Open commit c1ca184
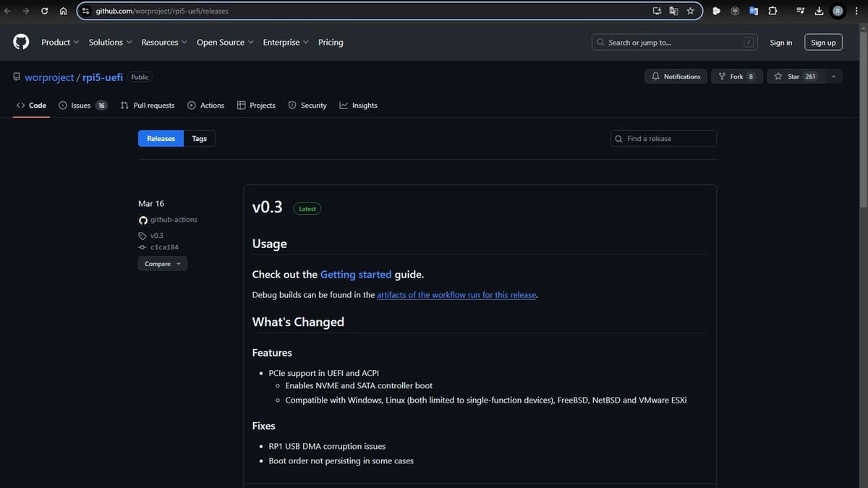The height and width of the screenshot is (488, 868). [164, 247]
